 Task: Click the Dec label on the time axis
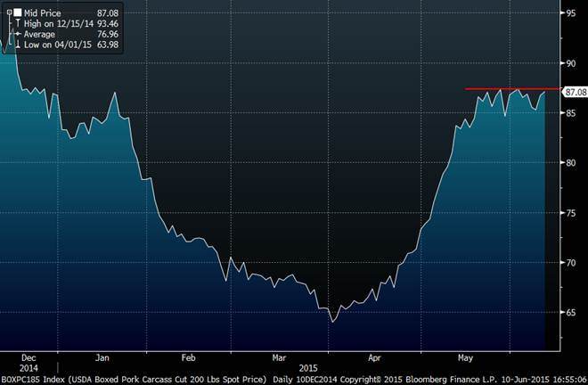point(27,356)
